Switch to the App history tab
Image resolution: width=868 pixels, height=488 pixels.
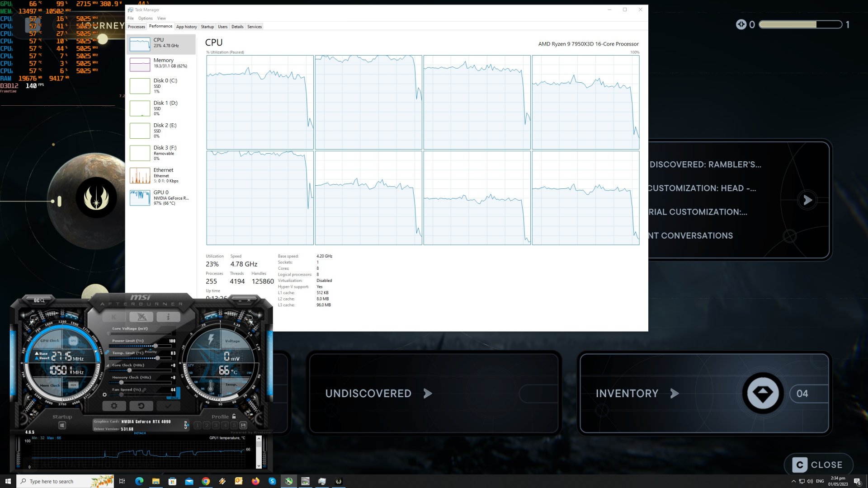pyautogui.click(x=186, y=27)
